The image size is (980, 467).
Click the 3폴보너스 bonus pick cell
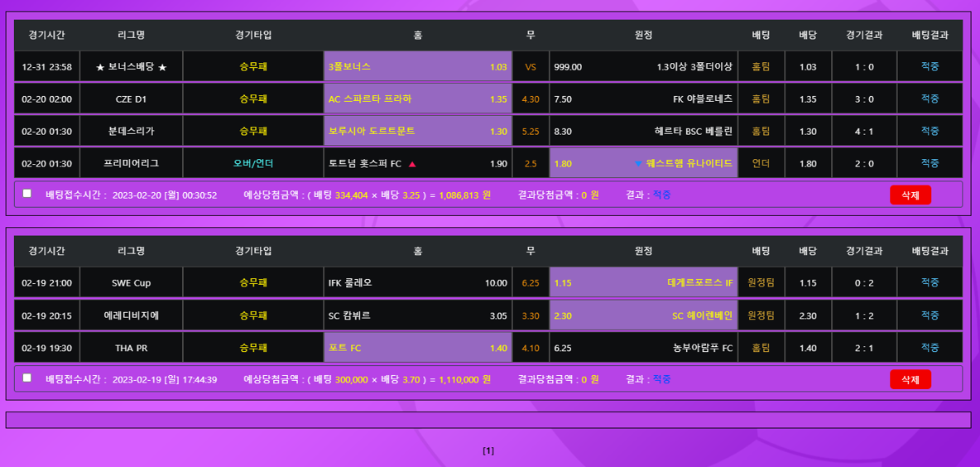click(x=417, y=67)
